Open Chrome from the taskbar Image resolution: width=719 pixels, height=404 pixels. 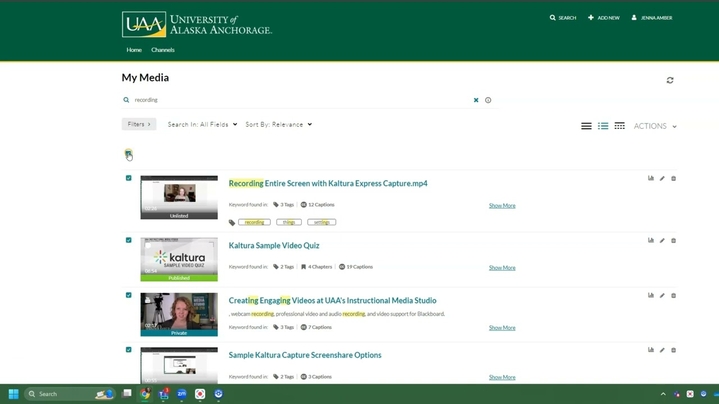(145, 394)
